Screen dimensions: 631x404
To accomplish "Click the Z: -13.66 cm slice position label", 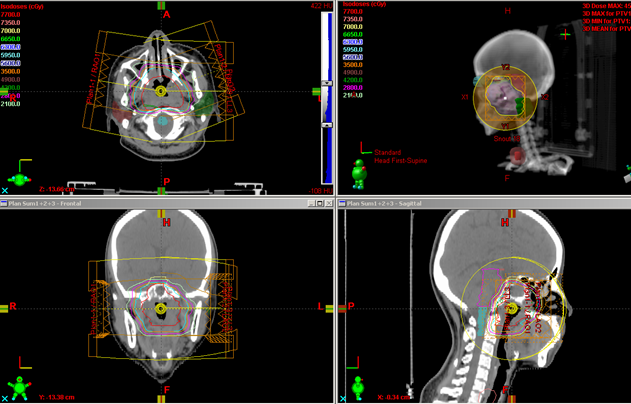I will [x=57, y=189].
